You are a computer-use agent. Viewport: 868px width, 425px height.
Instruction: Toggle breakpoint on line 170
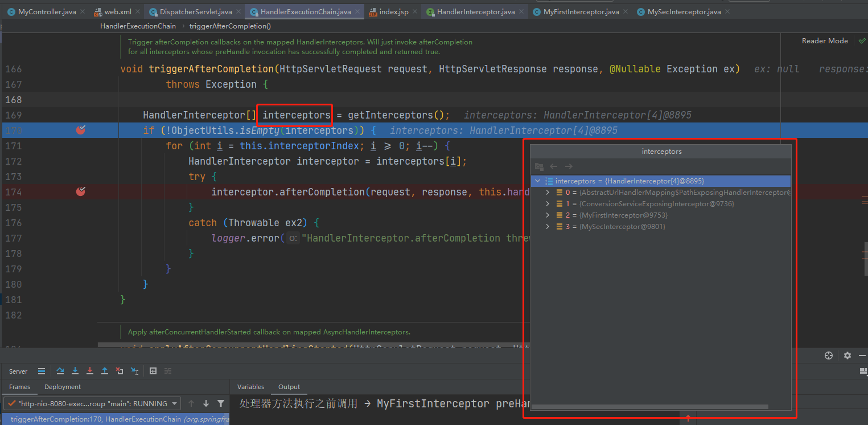point(81,130)
